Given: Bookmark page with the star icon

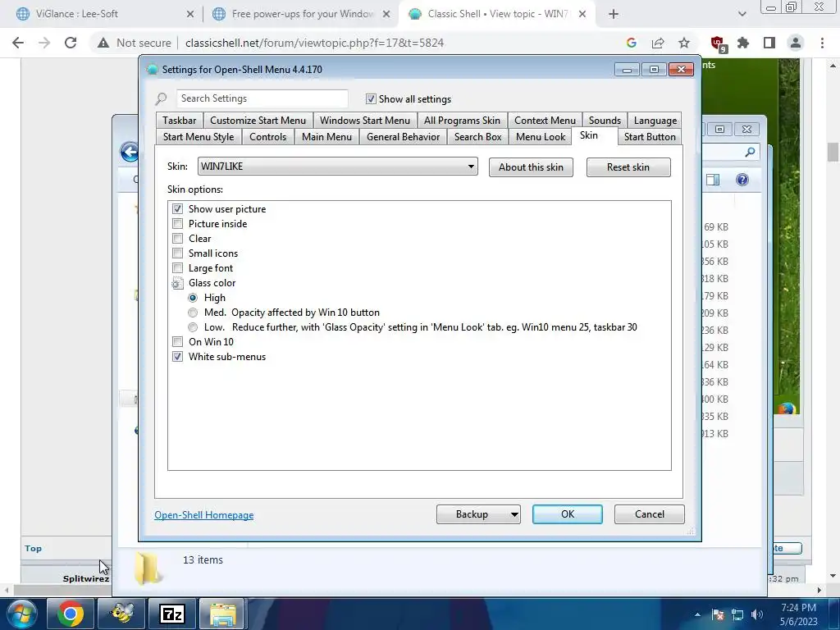Looking at the screenshot, I should [684, 43].
